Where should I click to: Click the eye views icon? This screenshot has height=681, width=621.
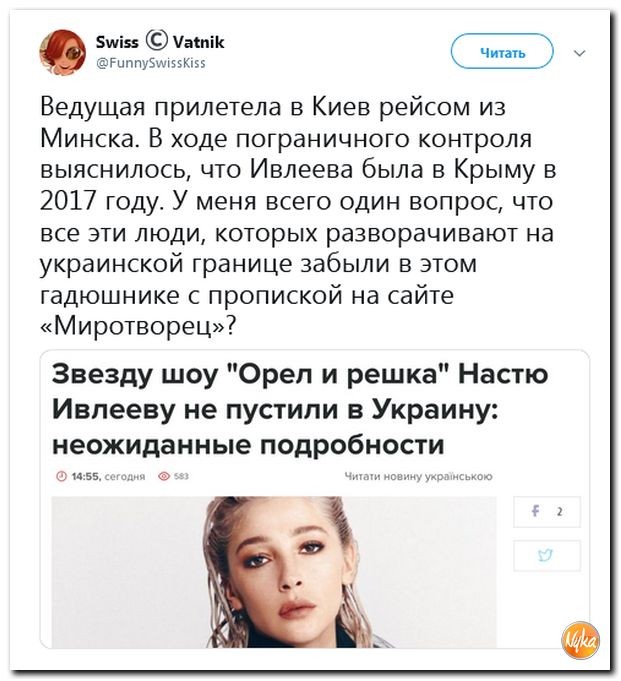[164, 476]
